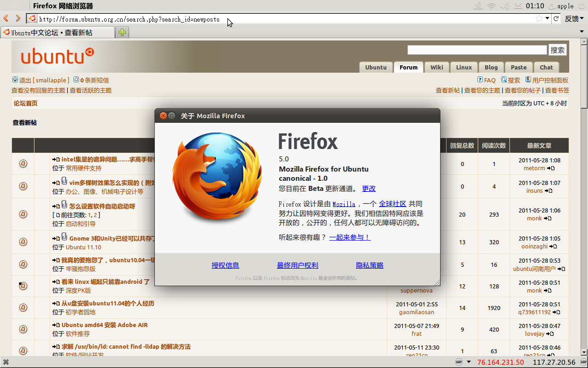Click the vertical scrollbar up arrow
This screenshot has height=368, width=588.
584,42
